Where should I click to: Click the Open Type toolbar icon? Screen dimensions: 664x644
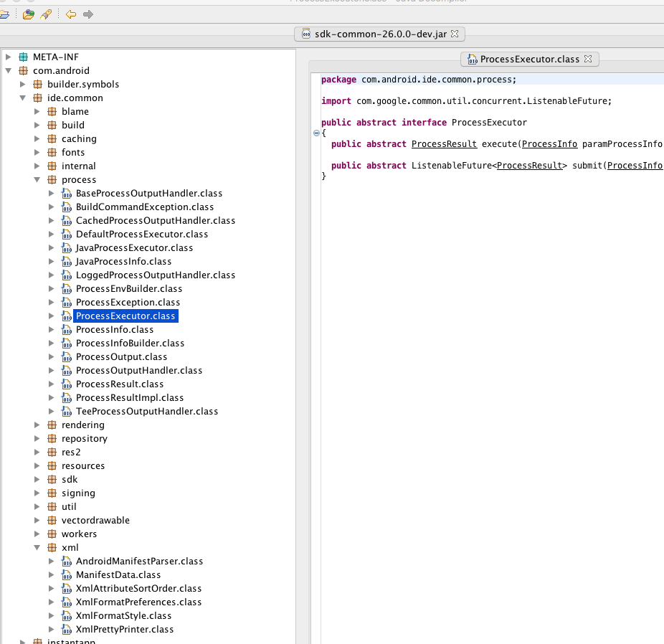coord(28,14)
